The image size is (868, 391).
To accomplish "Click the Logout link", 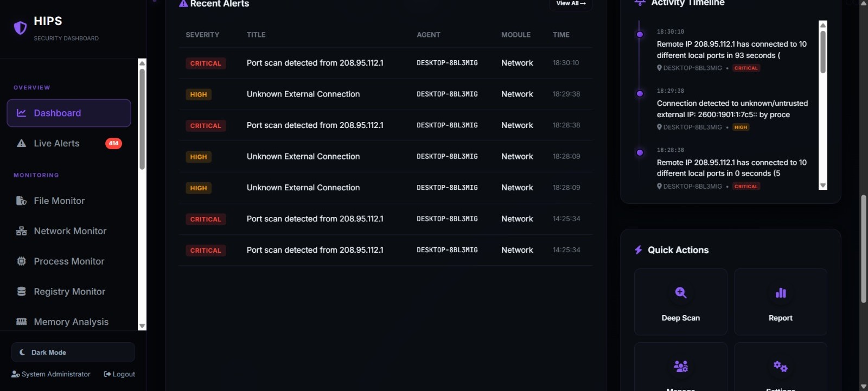I will point(119,374).
